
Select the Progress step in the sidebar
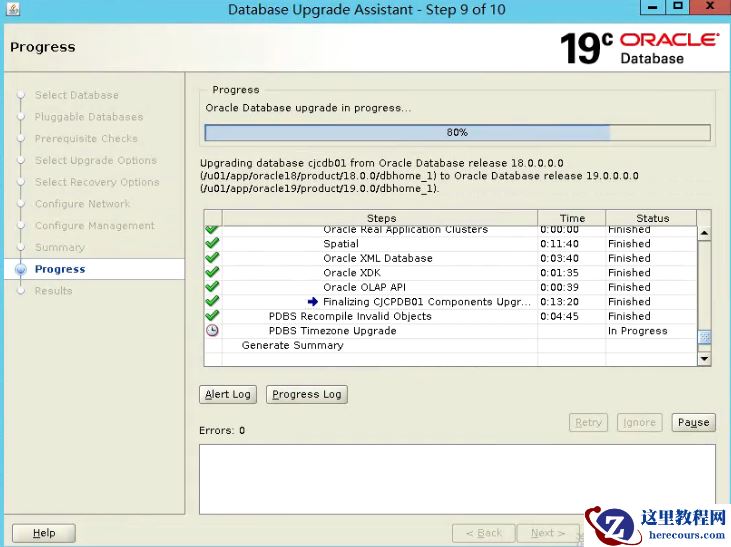(x=60, y=269)
